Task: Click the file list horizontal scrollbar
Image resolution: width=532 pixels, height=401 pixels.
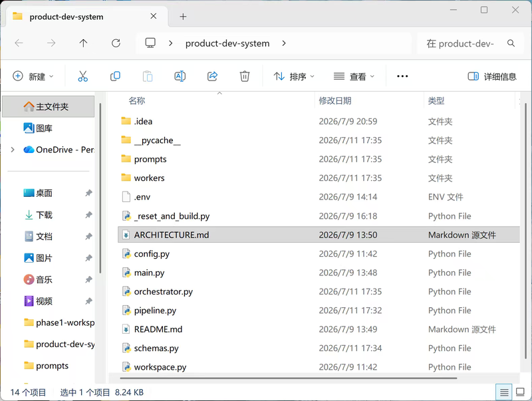Action: [x=289, y=378]
